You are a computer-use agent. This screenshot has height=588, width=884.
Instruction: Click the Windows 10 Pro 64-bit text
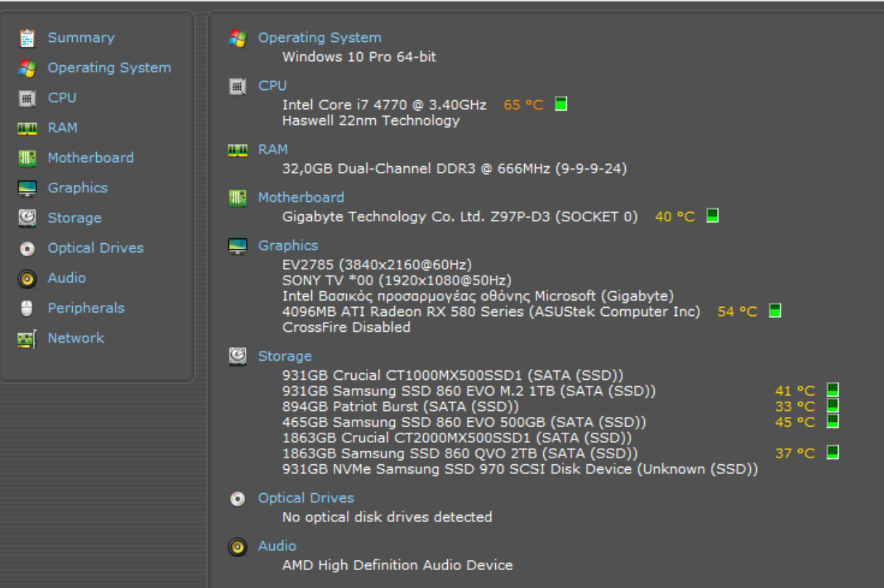(359, 57)
